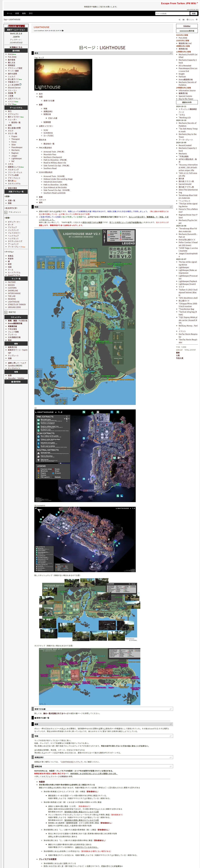Open PvE ZONE in the left sidebar

pyautogui.click(x=12, y=57)
